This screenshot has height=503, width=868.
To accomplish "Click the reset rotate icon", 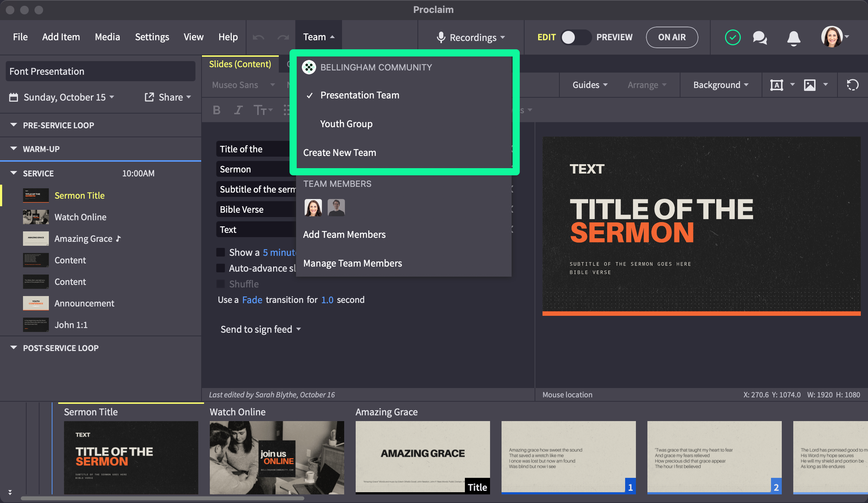I will tap(853, 85).
